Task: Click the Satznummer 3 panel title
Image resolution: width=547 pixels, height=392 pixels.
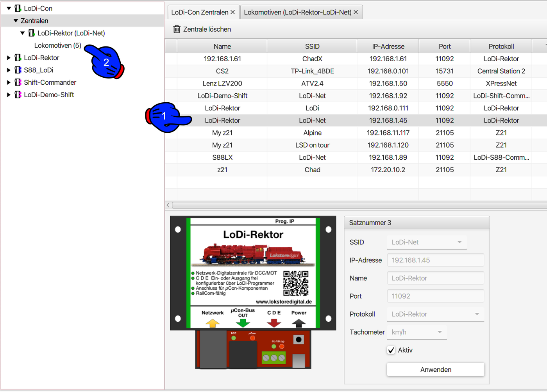Action: click(370, 223)
